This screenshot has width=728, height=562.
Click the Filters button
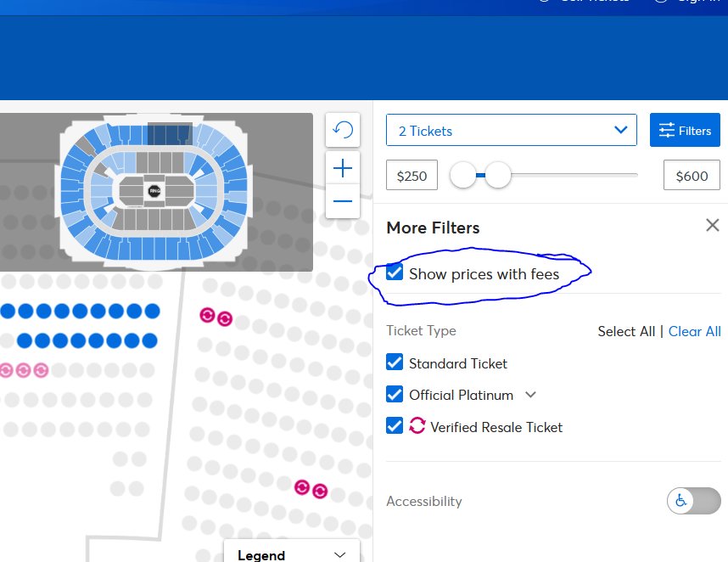(685, 130)
